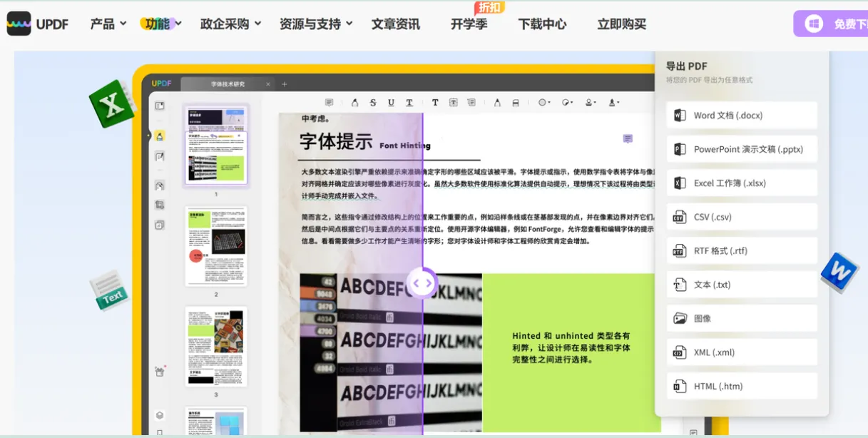The height and width of the screenshot is (438, 868).
Task: Open the reader mode sidebar icon
Action: 160,106
